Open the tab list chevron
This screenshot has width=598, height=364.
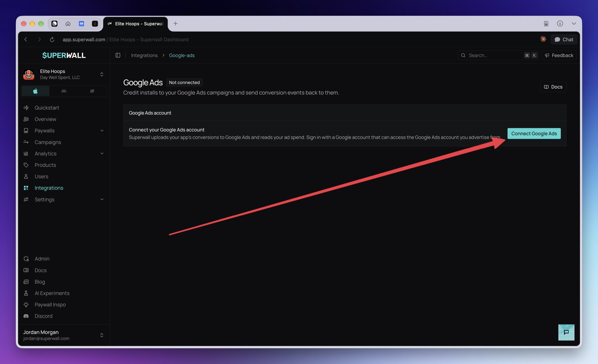pyautogui.click(x=574, y=24)
